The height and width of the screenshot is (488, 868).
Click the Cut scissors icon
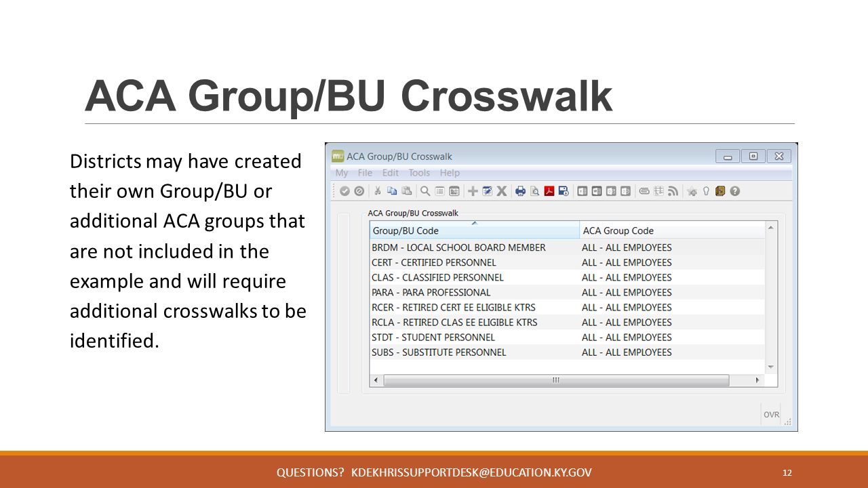point(378,191)
